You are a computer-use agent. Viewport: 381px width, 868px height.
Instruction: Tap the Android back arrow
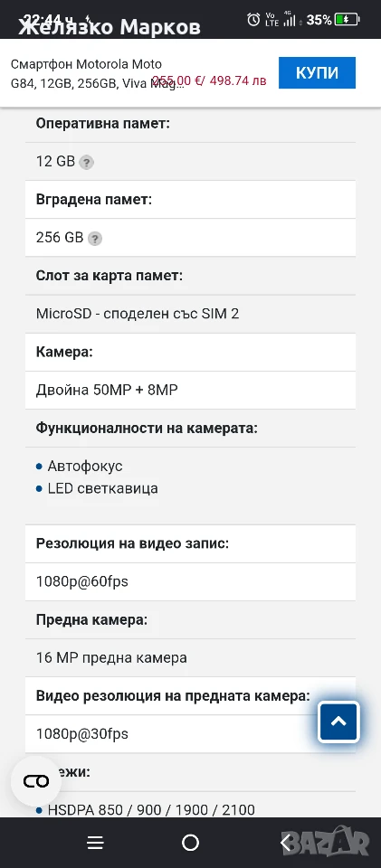click(x=286, y=843)
